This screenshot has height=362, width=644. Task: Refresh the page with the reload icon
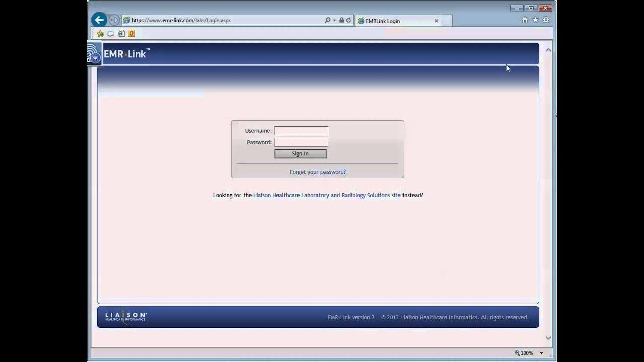point(348,20)
